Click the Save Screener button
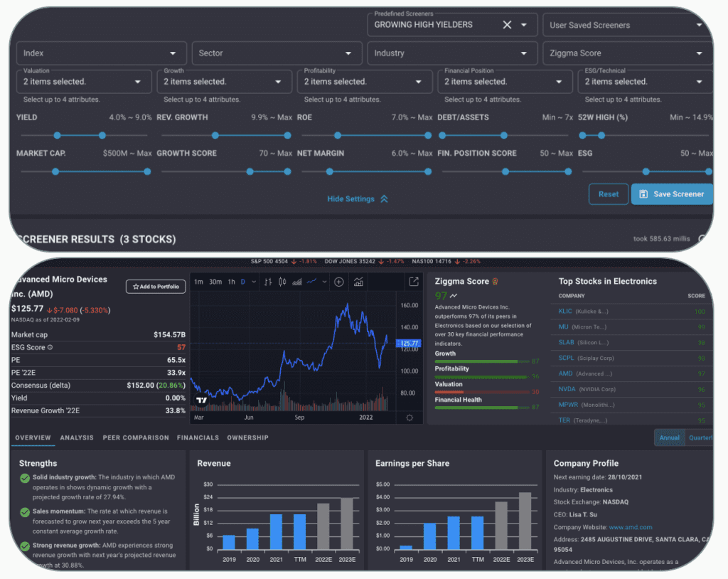Screen dimensions: 728x579 click(x=672, y=194)
